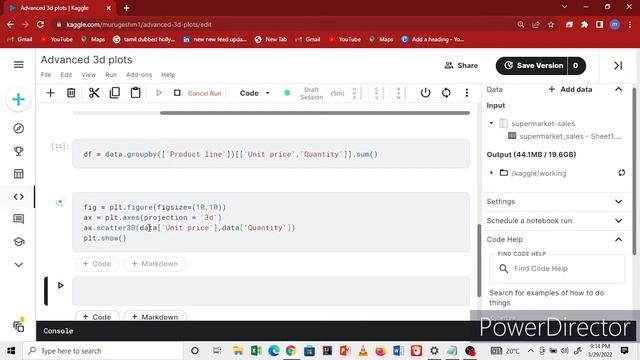The image size is (640, 360).
Task: Click the Windows taskbar search box
Action: [x=102, y=351]
